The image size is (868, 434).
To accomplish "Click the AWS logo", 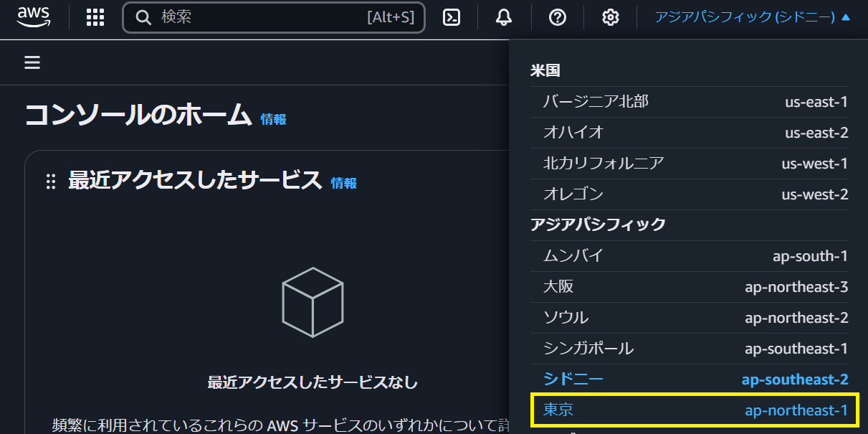I will [x=33, y=16].
